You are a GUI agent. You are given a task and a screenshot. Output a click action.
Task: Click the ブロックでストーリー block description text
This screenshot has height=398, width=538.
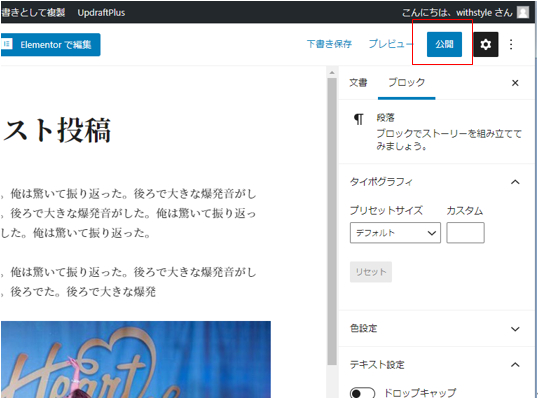tap(449, 140)
